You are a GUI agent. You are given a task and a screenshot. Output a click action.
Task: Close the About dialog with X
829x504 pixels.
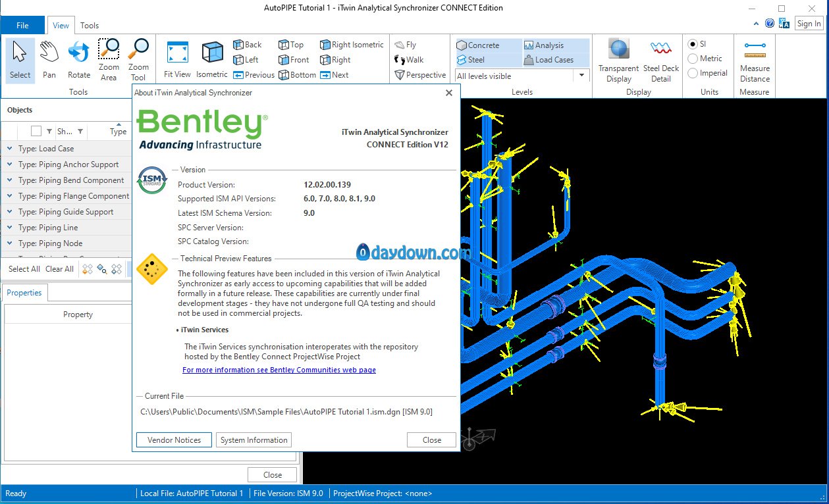tap(449, 93)
